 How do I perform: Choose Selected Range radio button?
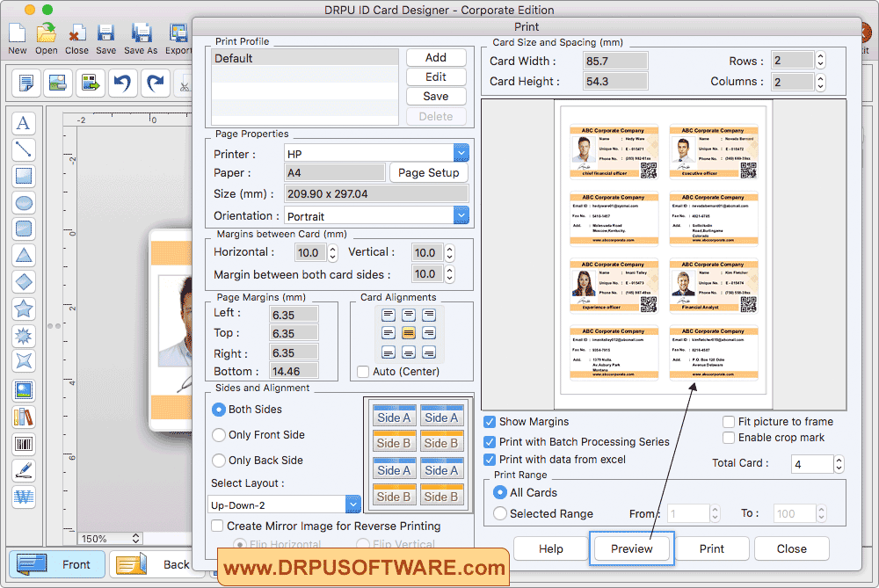pyautogui.click(x=500, y=513)
